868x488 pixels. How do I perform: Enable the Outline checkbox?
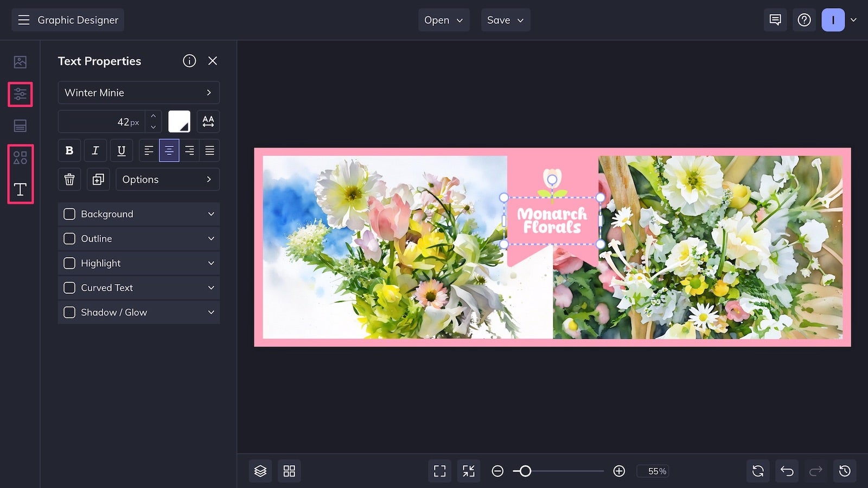click(69, 239)
